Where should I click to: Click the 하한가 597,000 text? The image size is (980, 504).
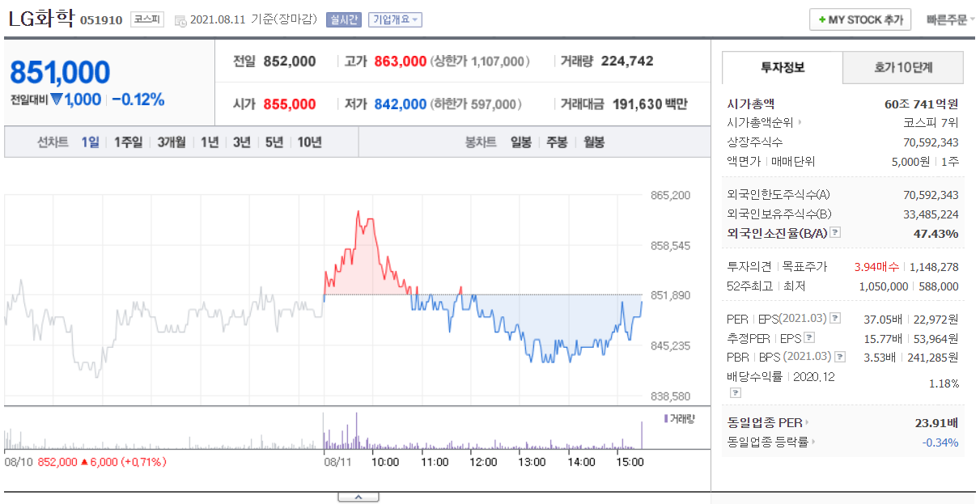[476, 104]
